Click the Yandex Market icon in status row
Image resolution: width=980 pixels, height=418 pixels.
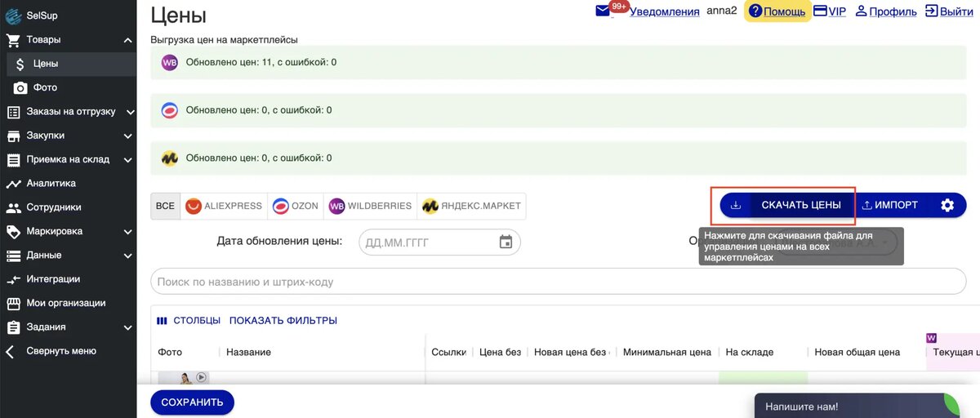click(x=169, y=158)
